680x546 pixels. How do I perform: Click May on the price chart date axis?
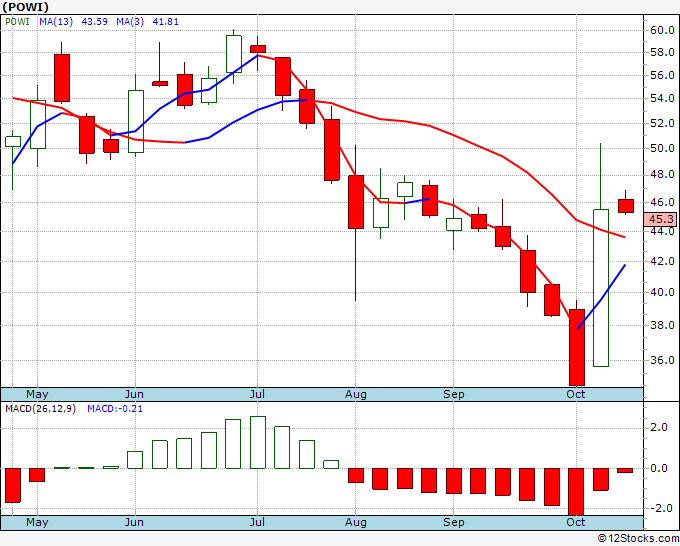tap(37, 394)
